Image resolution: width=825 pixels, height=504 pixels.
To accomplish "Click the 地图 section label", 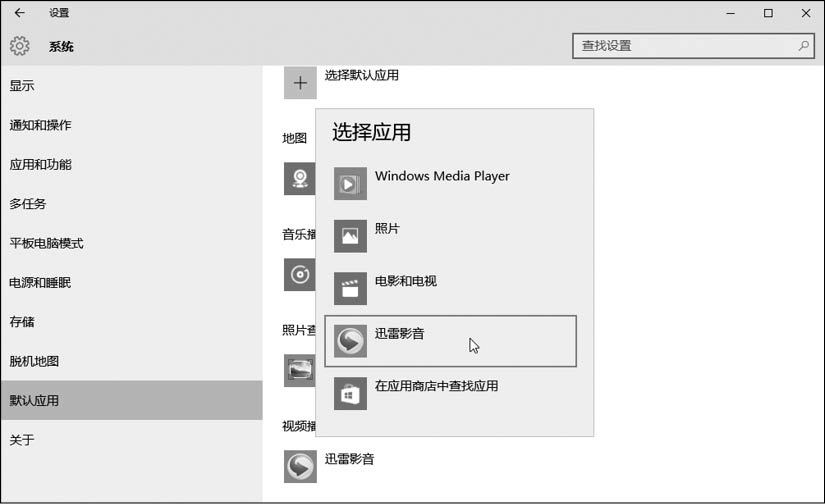I will (295, 138).
